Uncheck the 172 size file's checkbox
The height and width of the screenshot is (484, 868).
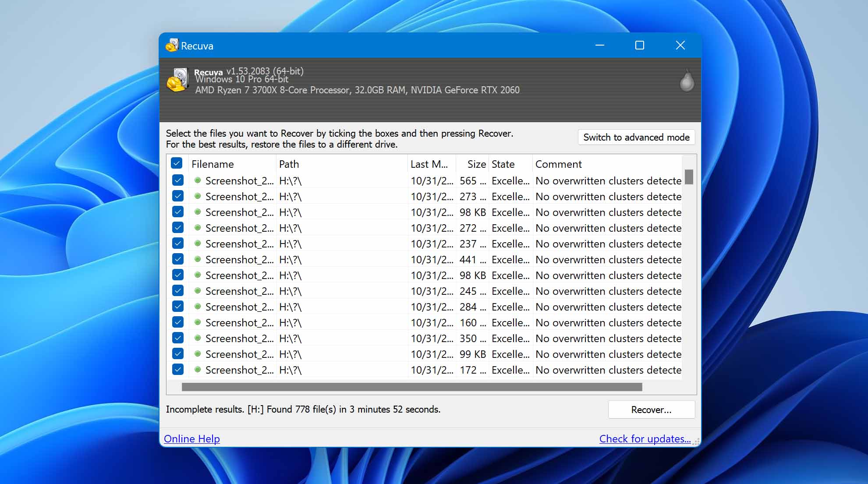pos(177,369)
